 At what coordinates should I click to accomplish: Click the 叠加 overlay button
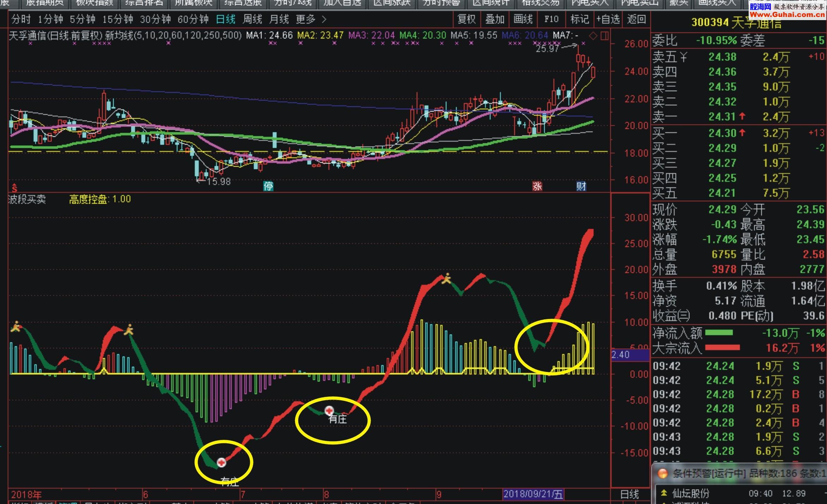click(x=495, y=19)
